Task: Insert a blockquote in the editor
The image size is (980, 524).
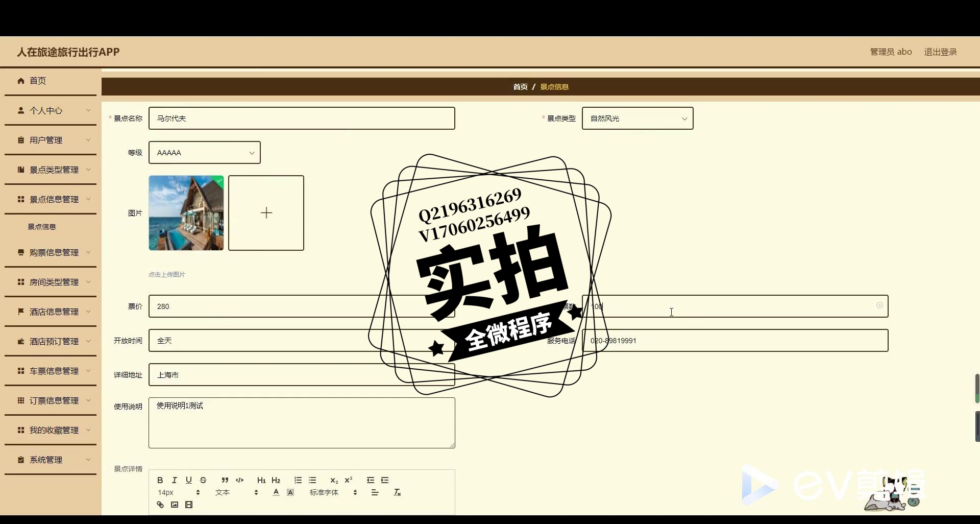Action: point(225,480)
